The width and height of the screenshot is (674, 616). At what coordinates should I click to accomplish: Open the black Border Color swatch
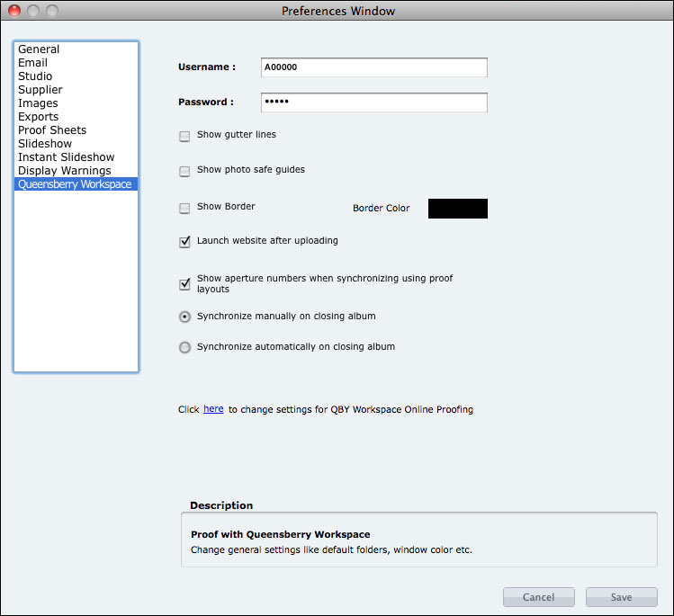click(x=458, y=209)
